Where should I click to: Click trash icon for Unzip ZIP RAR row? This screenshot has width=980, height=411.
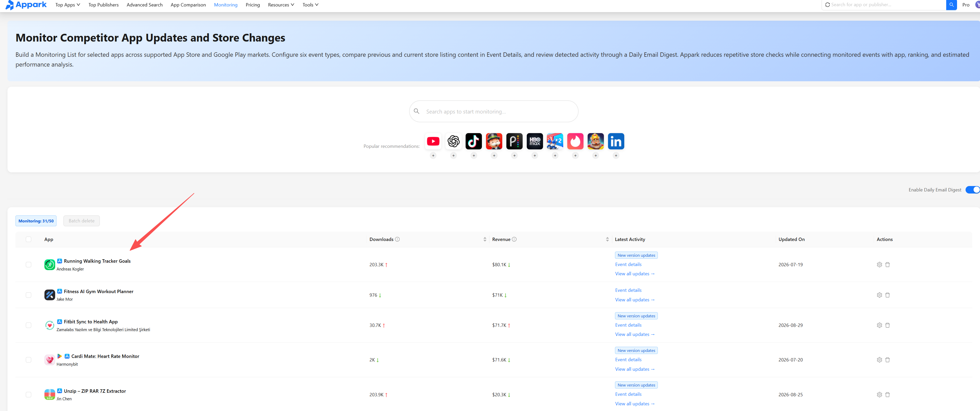point(888,395)
